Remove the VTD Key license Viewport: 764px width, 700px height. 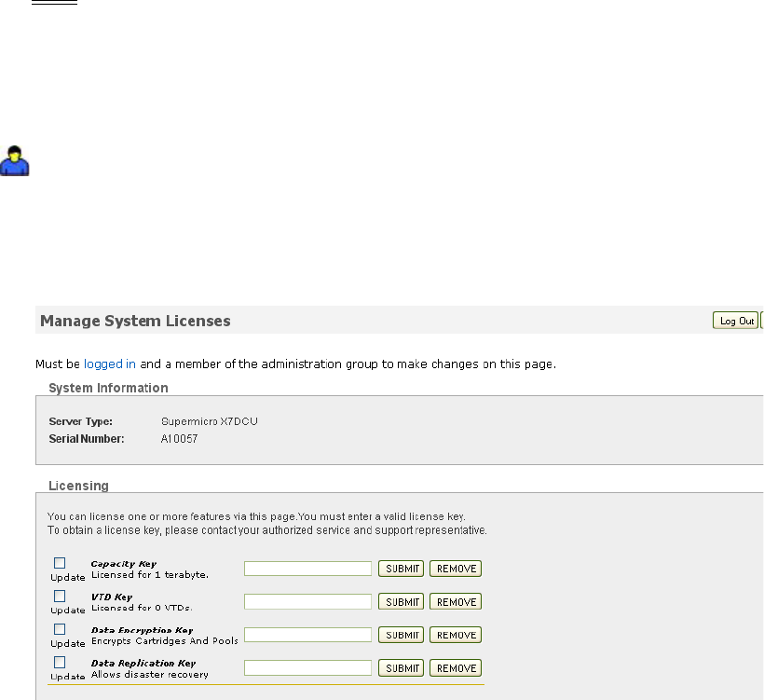point(456,602)
